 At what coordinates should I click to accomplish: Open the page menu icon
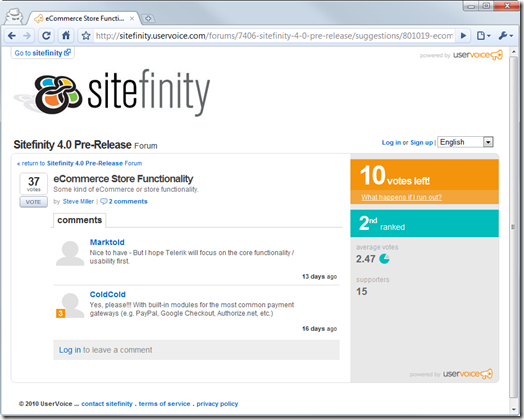tap(483, 35)
